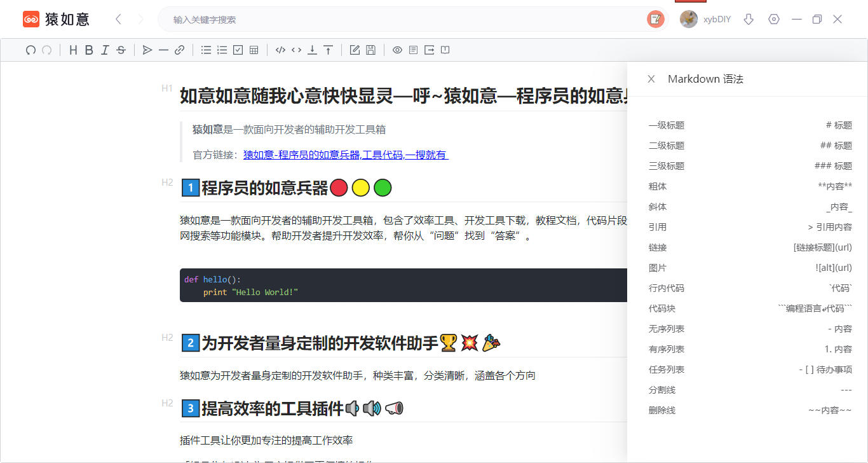Undo the last edit in the toolbar

(31, 50)
